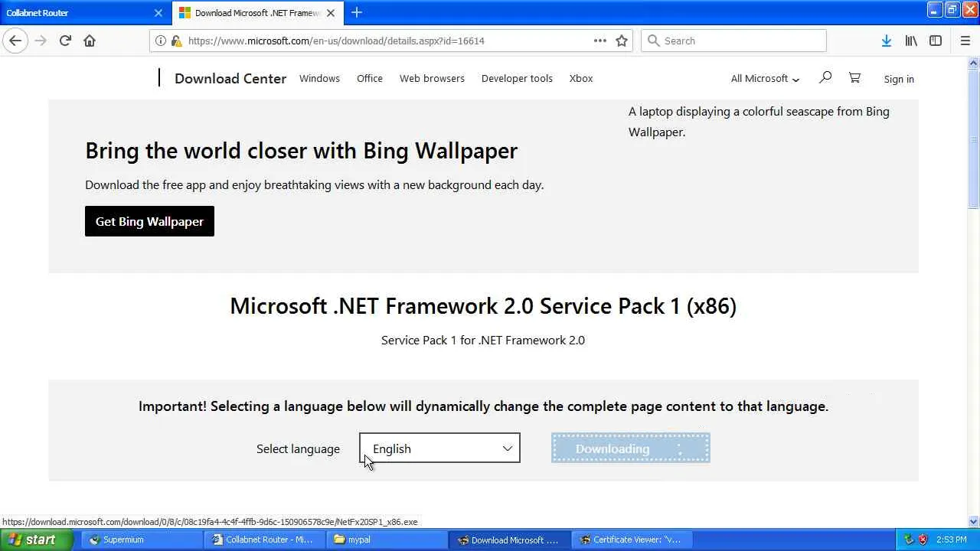Screen dimensions: 980x551
Task: Open the Developer tools menu item
Action: coord(517,78)
